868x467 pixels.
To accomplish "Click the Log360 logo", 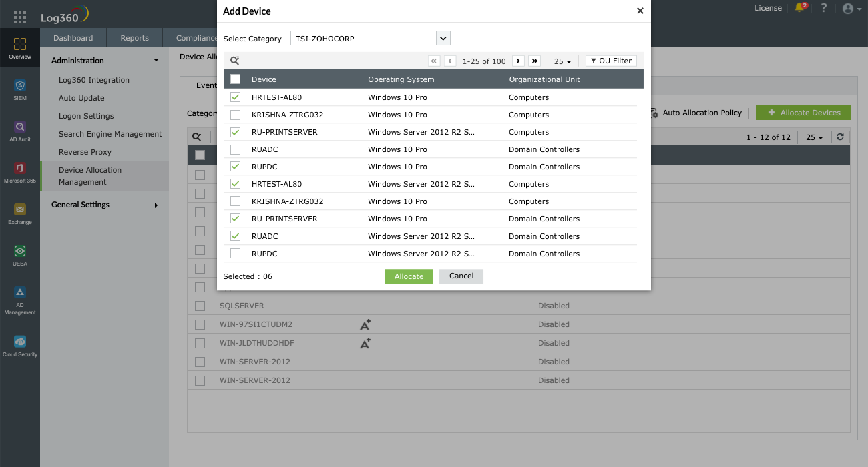I will coord(65,16).
